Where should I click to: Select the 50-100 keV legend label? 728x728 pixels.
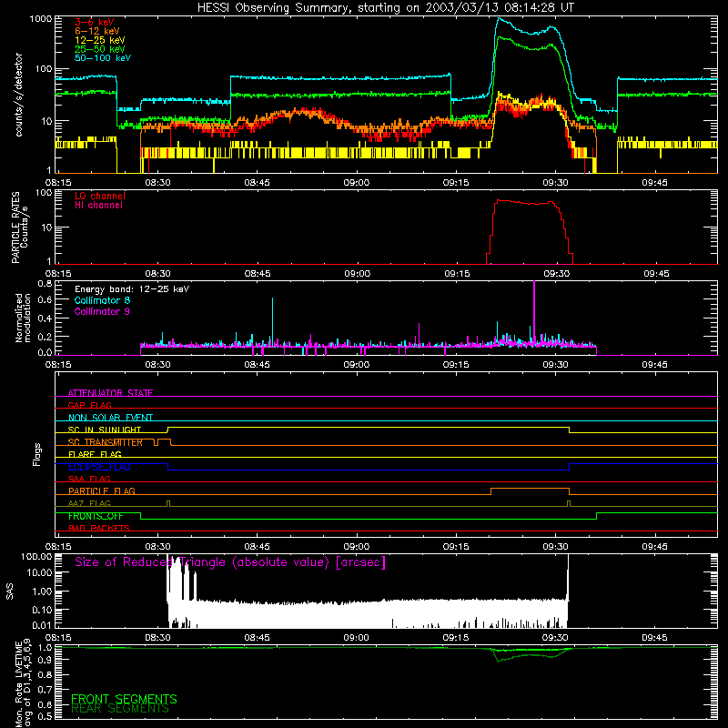[x=103, y=58]
